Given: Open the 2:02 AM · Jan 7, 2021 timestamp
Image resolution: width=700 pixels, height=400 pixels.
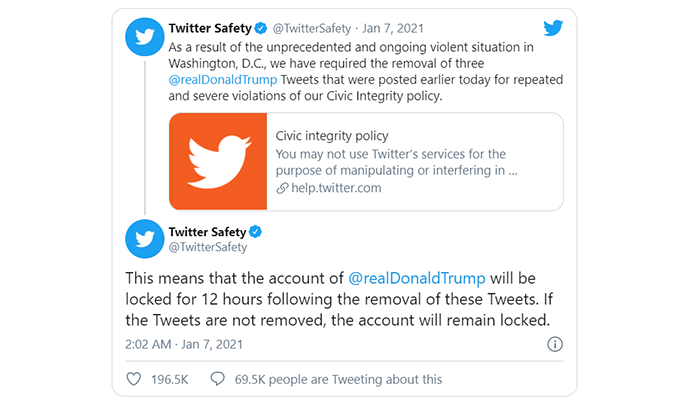Looking at the screenshot, I should [x=184, y=344].
